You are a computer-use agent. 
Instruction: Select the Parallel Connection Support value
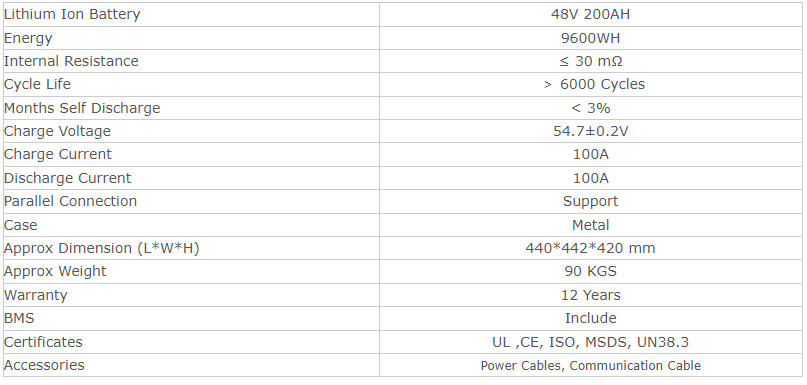tap(590, 201)
